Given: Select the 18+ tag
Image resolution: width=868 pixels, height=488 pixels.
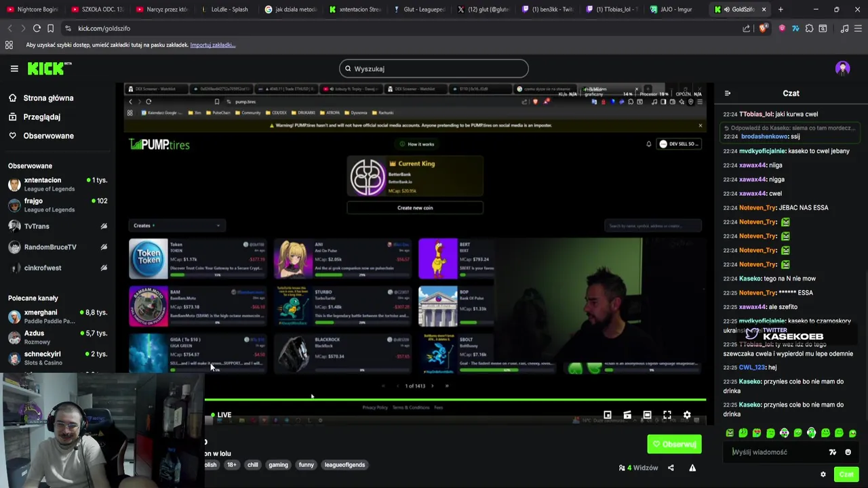Looking at the screenshot, I should point(232,465).
